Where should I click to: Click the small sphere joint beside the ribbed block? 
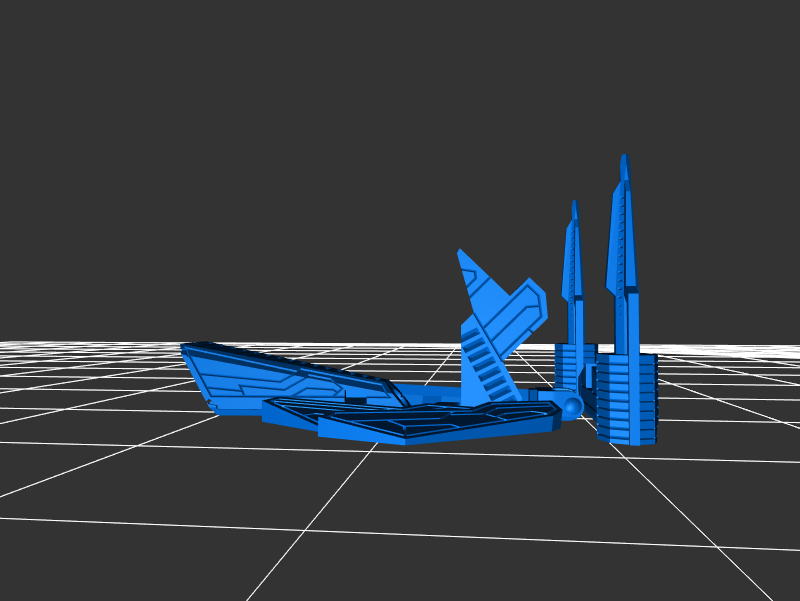[x=572, y=406]
